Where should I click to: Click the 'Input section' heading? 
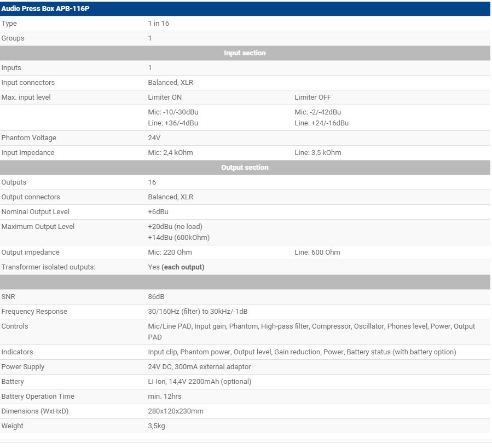click(245, 53)
